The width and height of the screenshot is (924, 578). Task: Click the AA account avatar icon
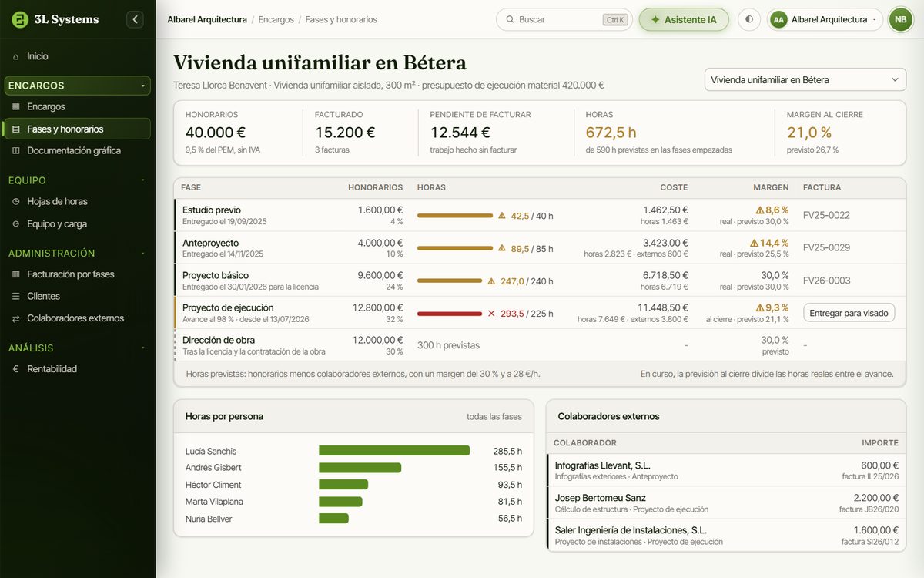(x=778, y=19)
